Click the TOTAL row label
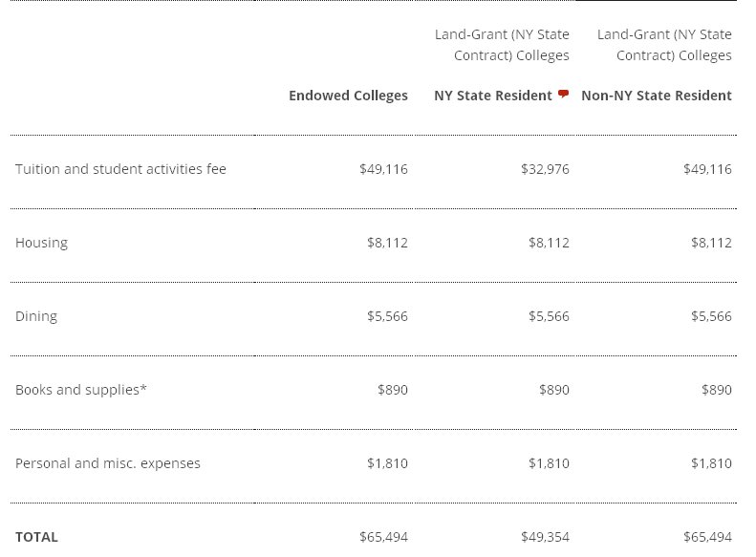 [x=36, y=537]
